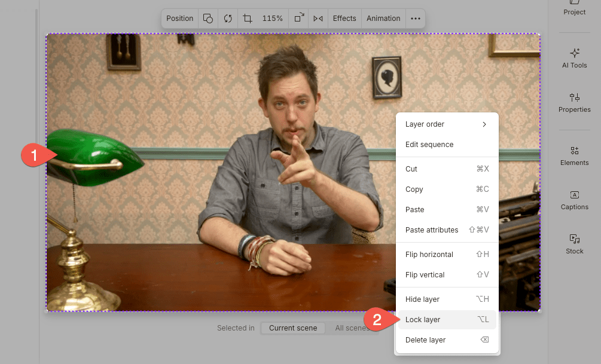Open the Elements sidebar panel

[x=574, y=156]
